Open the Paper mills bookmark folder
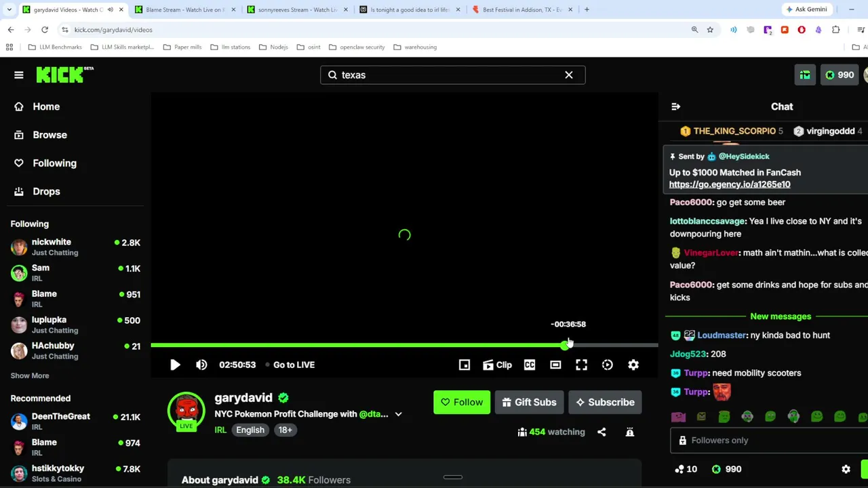Image resolution: width=868 pixels, height=488 pixels. coord(182,47)
